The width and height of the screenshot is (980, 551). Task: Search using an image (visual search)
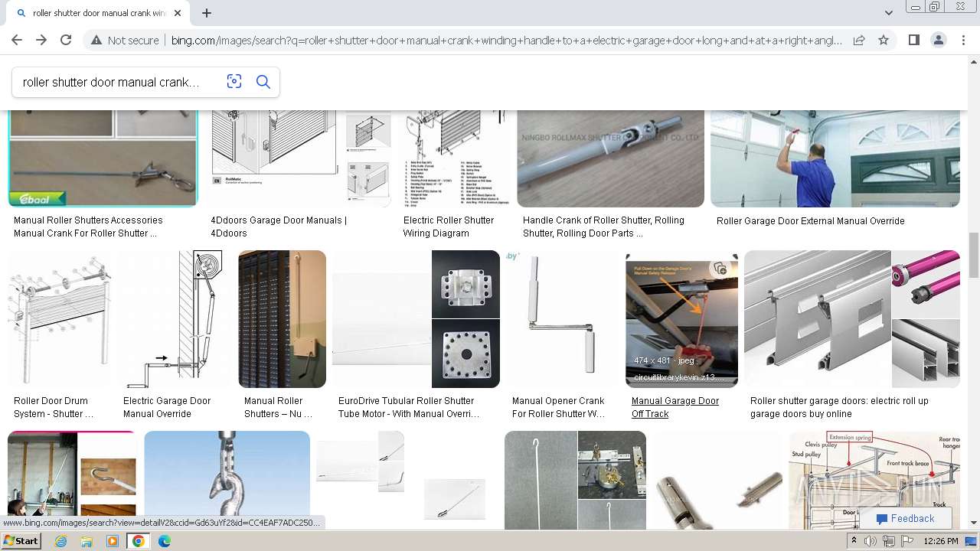[x=234, y=82]
